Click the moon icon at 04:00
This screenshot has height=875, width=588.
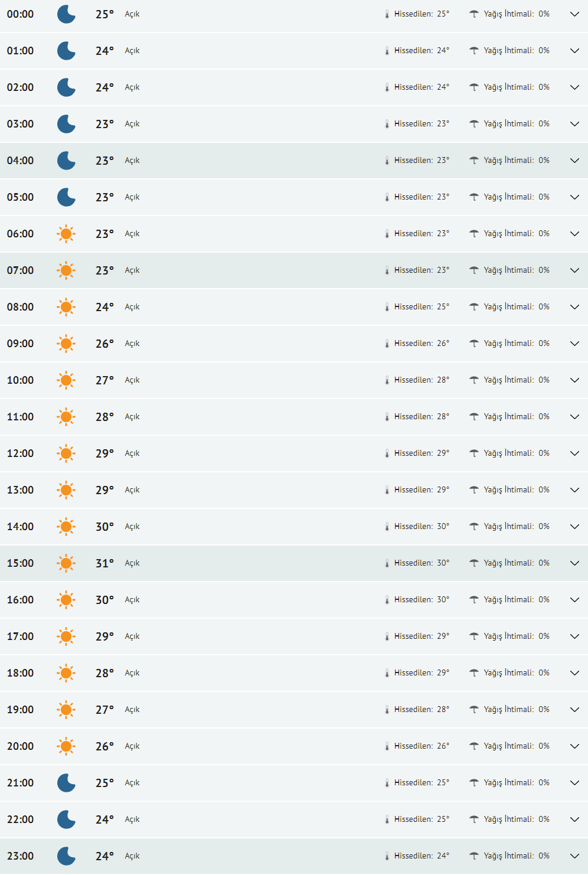pos(66,161)
